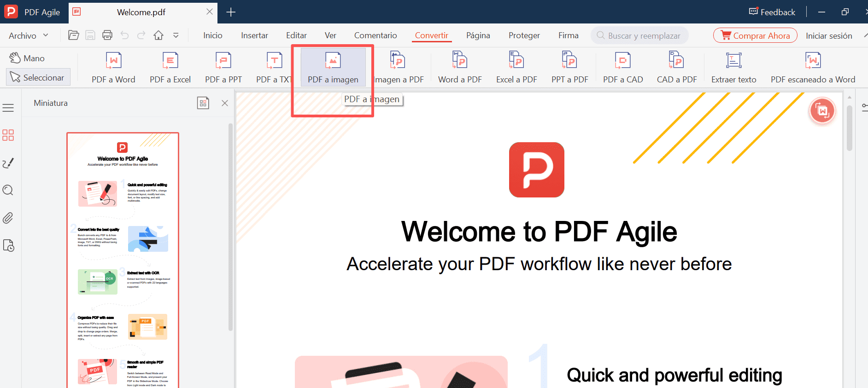
Task: Open CAD a PDF converter
Action: click(x=677, y=68)
